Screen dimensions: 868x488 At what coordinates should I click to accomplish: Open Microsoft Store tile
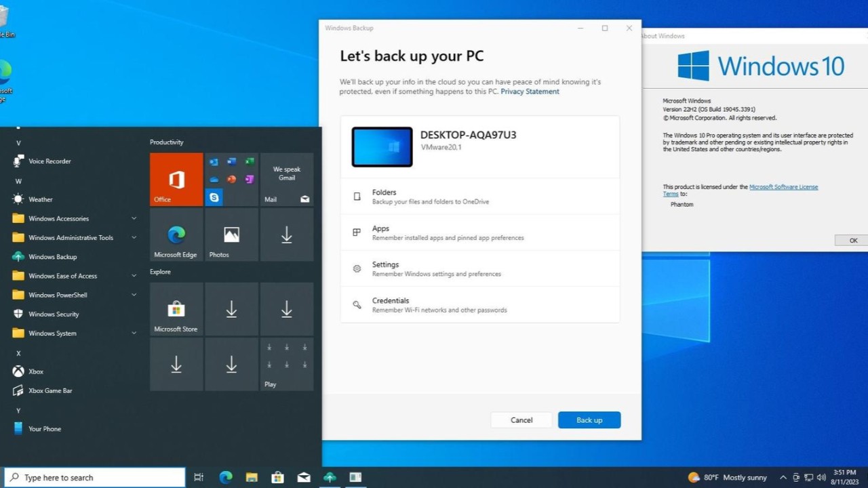tap(176, 309)
